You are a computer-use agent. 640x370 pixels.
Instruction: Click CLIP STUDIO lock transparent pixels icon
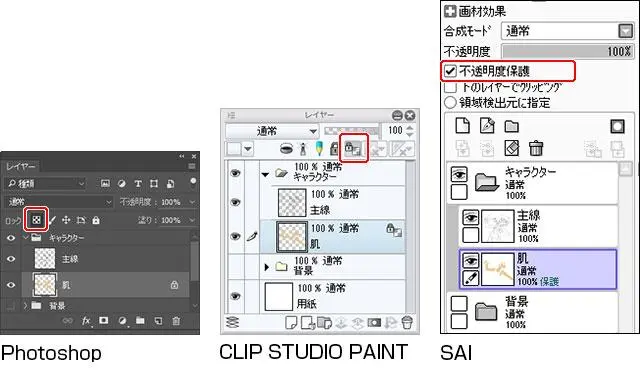(353, 148)
